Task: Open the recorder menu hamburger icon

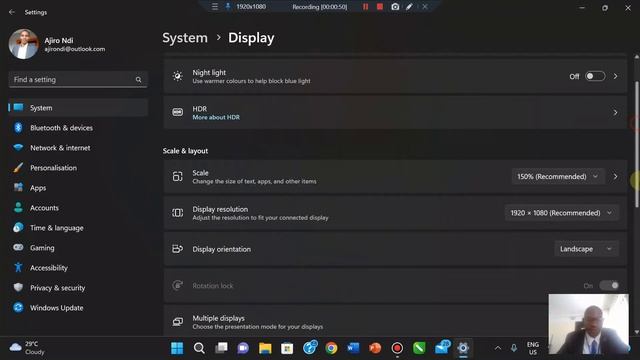Action: click(x=215, y=7)
